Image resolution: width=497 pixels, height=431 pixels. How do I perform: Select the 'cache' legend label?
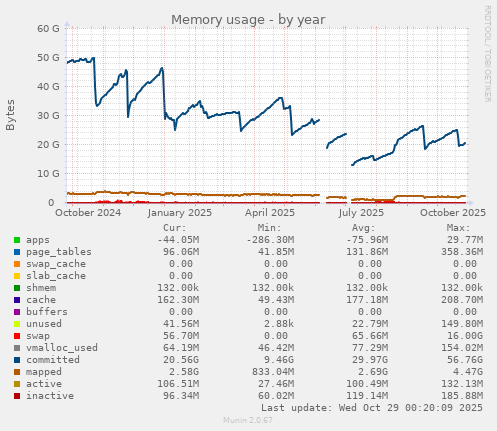pyautogui.click(x=41, y=300)
